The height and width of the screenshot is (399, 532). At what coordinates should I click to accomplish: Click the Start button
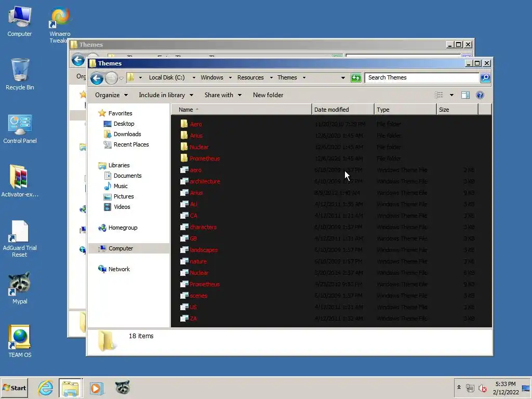(x=14, y=388)
